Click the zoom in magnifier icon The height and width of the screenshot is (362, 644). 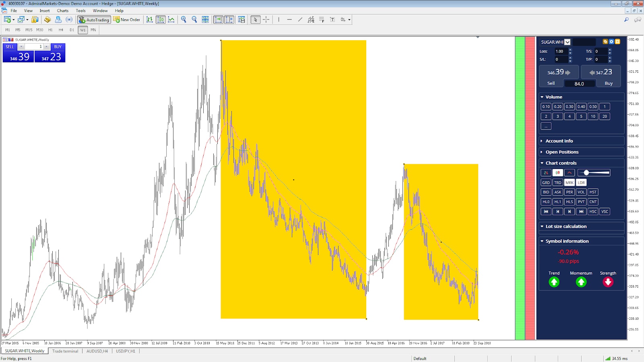pos(184,19)
